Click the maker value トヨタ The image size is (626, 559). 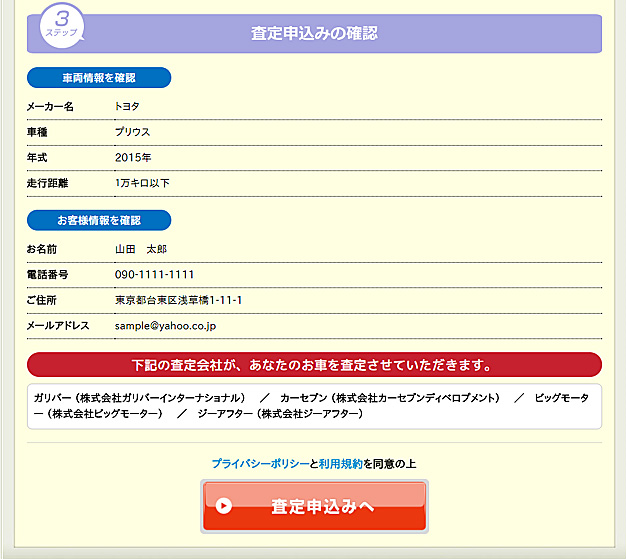point(127,106)
